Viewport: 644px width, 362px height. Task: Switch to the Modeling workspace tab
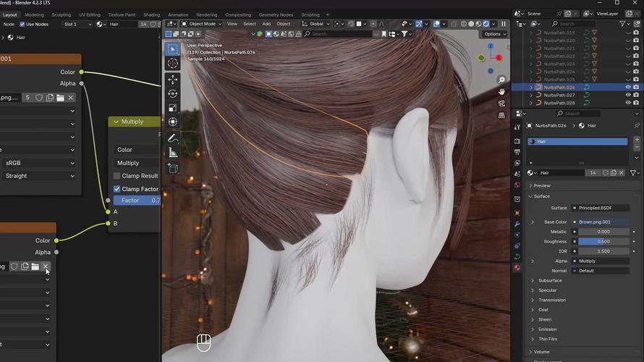pyautogui.click(x=34, y=14)
